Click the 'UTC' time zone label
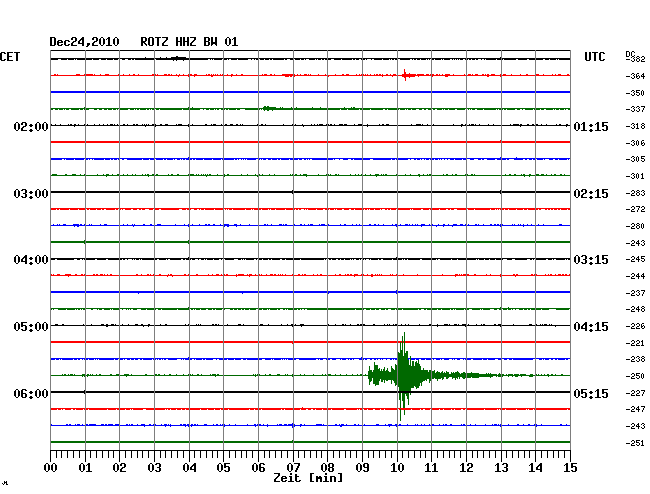The image size is (650, 494). [594, 57]
